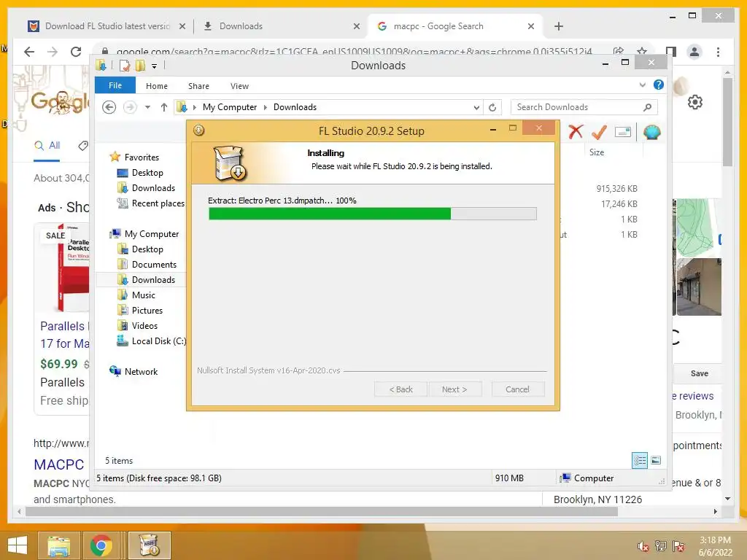Open Chrome profile avatar icon

694,52
